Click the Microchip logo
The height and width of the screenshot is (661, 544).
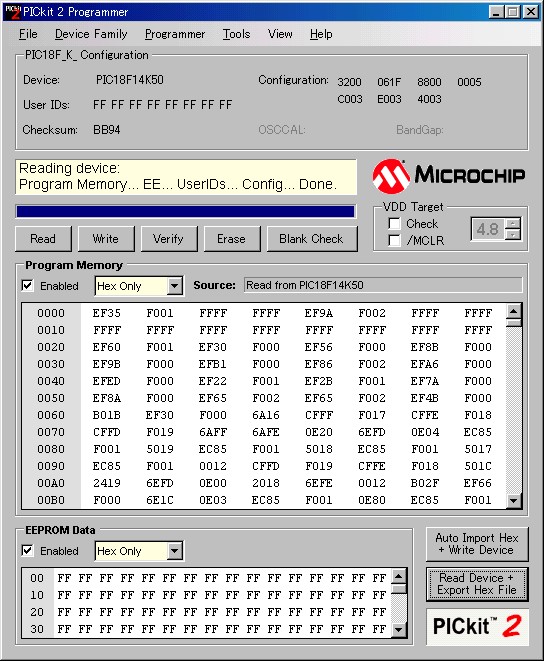pyautogui.click(x=449, y=176)
